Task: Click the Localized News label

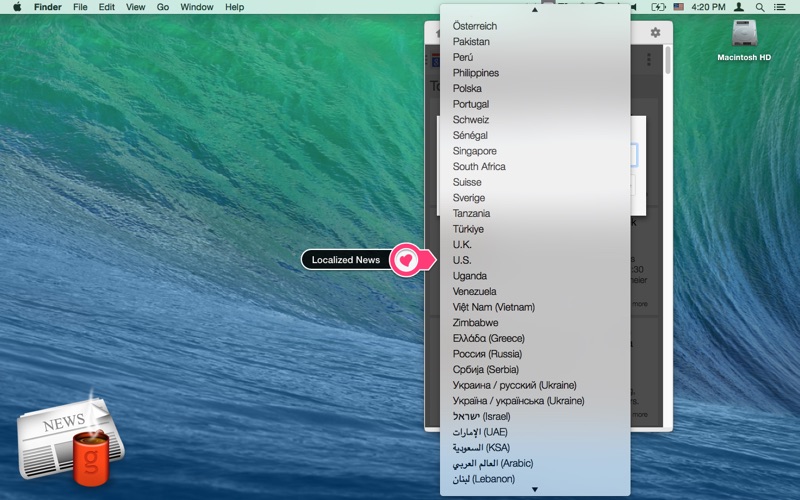Action: [345, 260]
